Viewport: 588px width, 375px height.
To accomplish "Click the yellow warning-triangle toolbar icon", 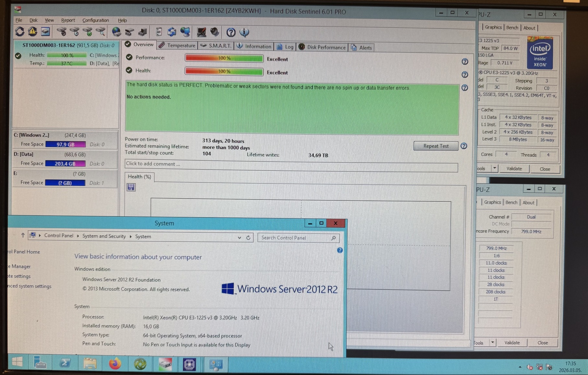I will [32, 31].
